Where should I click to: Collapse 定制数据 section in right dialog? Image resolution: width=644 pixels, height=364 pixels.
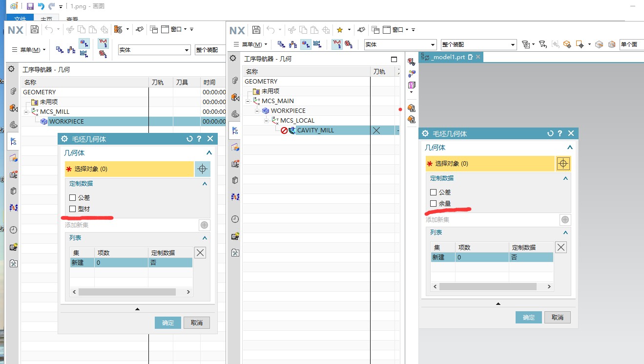coord(566,178)
